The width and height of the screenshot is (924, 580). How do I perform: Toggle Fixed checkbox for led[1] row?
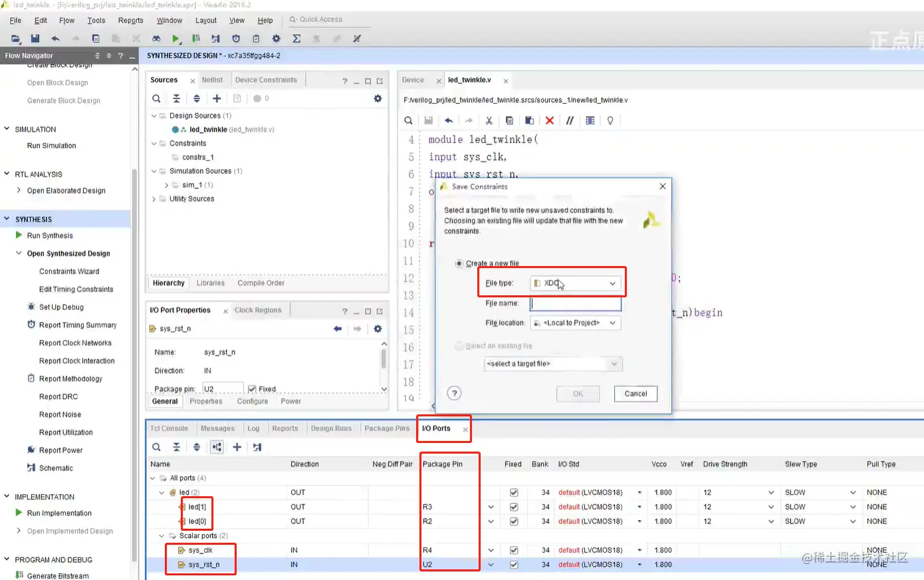(x=513, y=507)
